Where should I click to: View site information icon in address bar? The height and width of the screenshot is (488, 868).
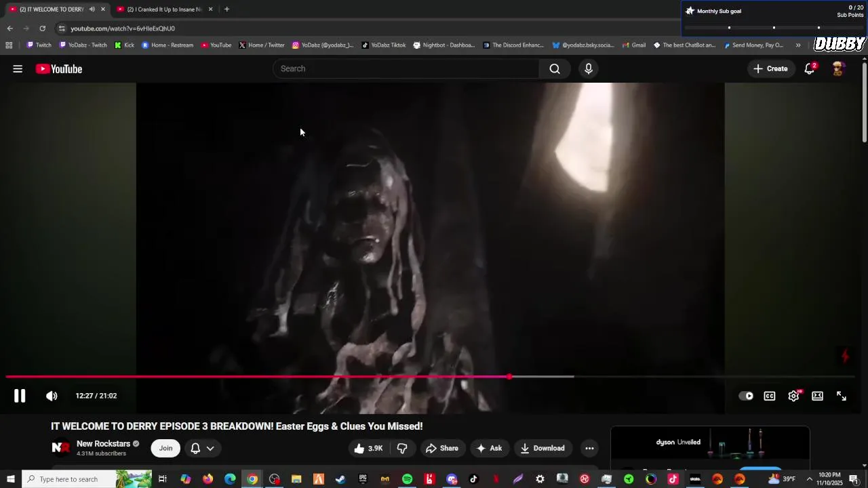(62, 28)
